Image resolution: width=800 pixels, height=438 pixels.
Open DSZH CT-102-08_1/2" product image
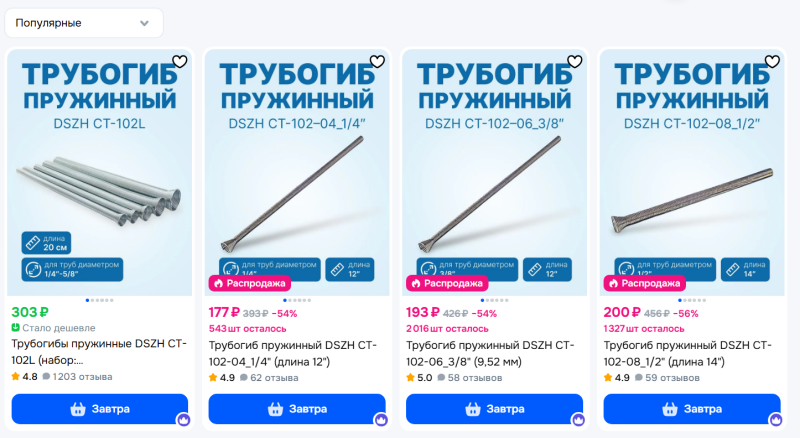[692, 173]
